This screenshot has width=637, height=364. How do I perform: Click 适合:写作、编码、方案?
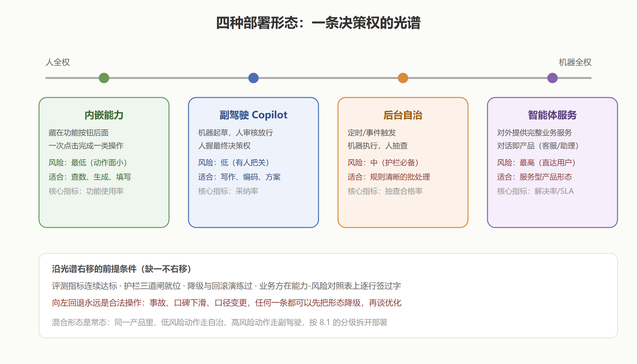[x=240, y=177]
